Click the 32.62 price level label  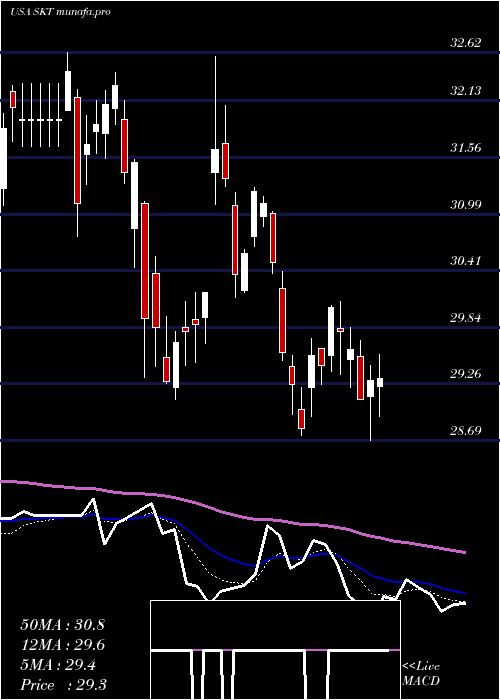(466, 43)
